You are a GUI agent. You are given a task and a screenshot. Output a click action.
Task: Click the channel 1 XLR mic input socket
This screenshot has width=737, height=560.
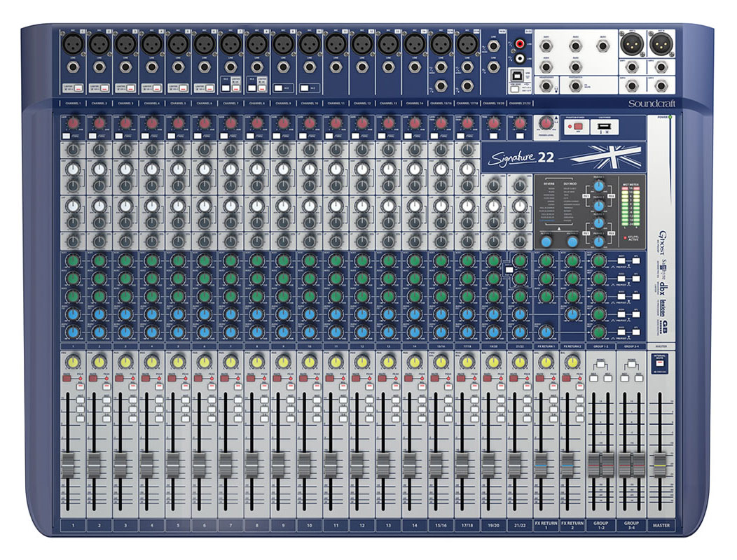pyautogui.click(x=73, y=45)
